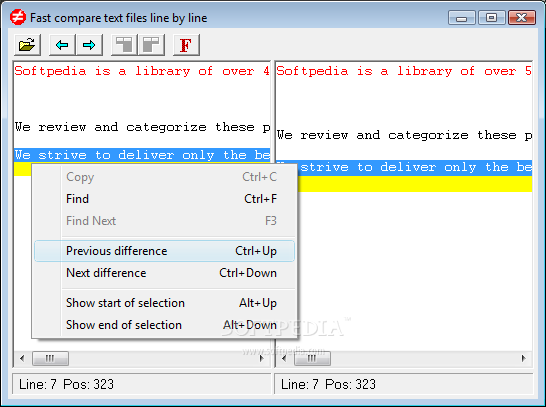Open files with the folder icon

[x=28, y=45]
